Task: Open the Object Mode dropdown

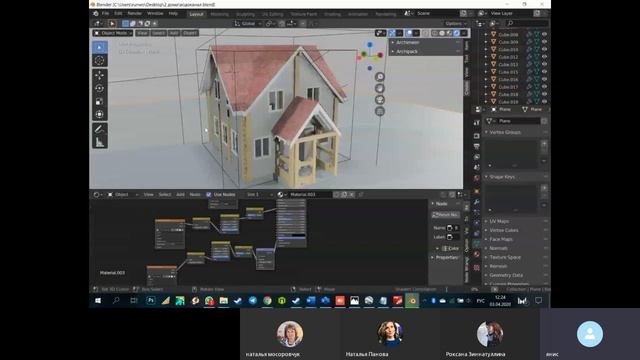Action: tap(113, 33)
